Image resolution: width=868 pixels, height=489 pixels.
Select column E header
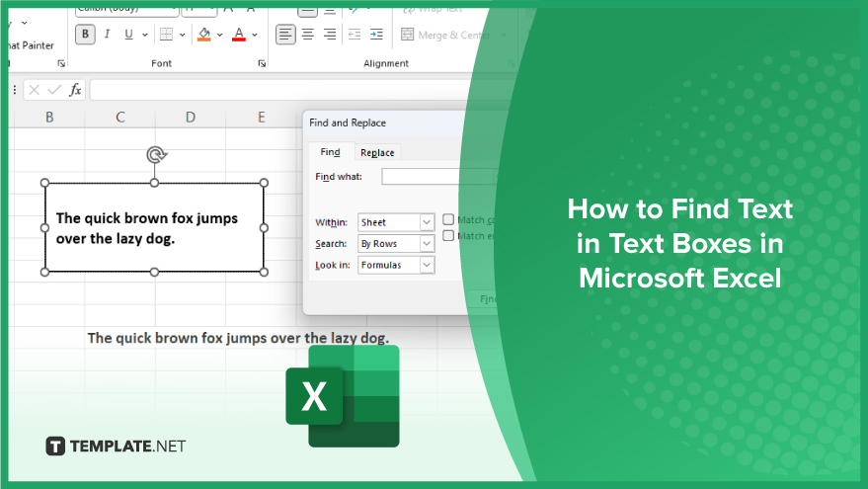262,118
